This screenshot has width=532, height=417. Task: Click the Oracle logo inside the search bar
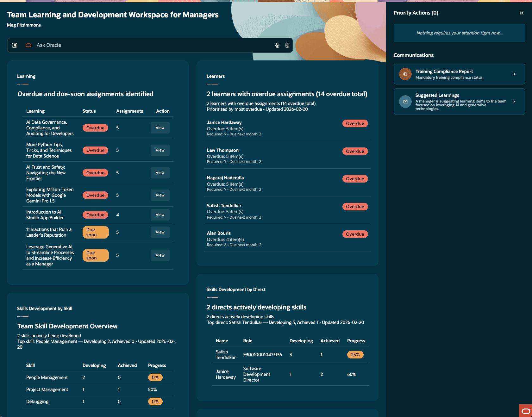[x=28, y=45]
